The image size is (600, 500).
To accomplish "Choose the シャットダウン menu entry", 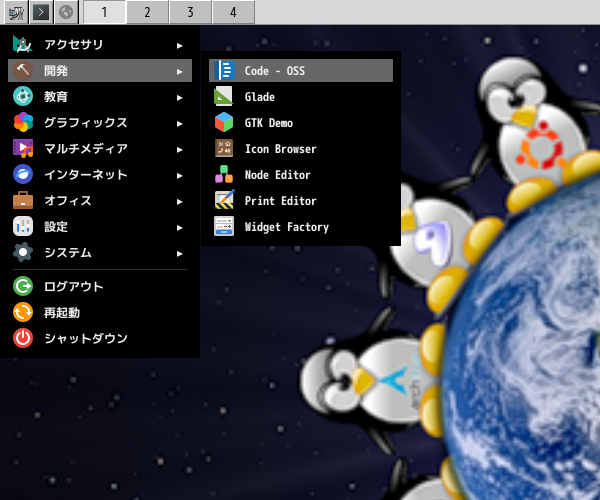I will pyautogui.click(x=100, y=338).
